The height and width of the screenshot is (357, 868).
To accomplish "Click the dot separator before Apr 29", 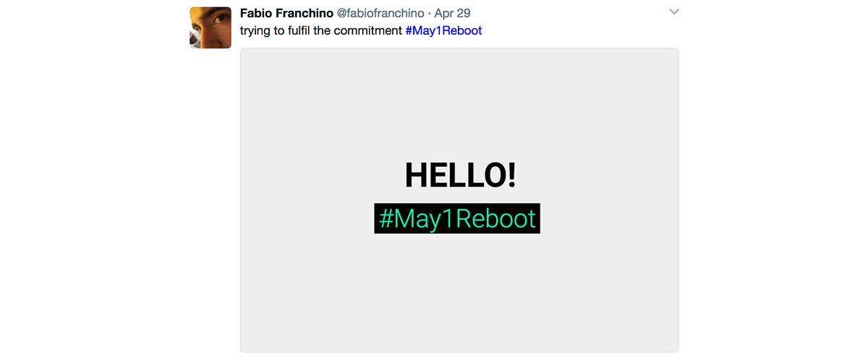I will [x=429, y=14].
